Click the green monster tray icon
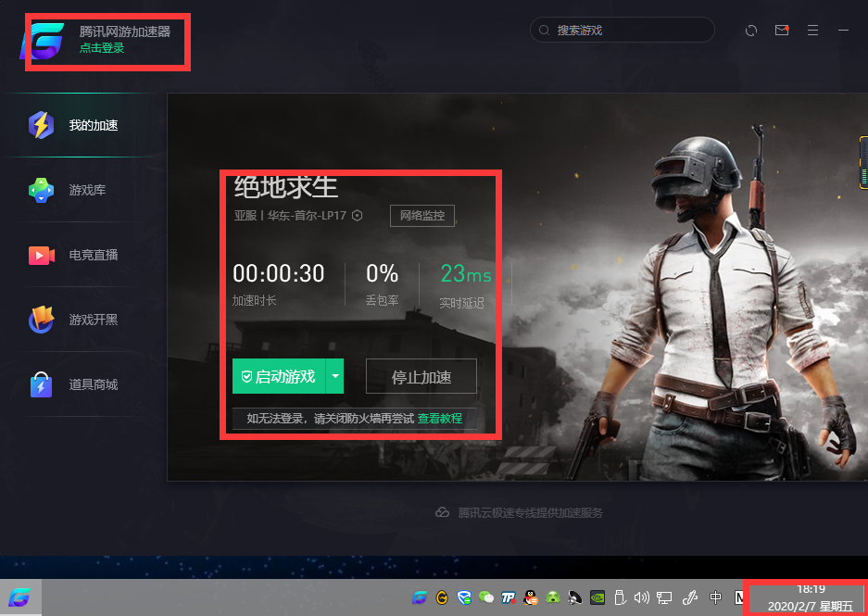Image resolution: width=868 pixels, height=616 pixels. [x=552, y=597]
